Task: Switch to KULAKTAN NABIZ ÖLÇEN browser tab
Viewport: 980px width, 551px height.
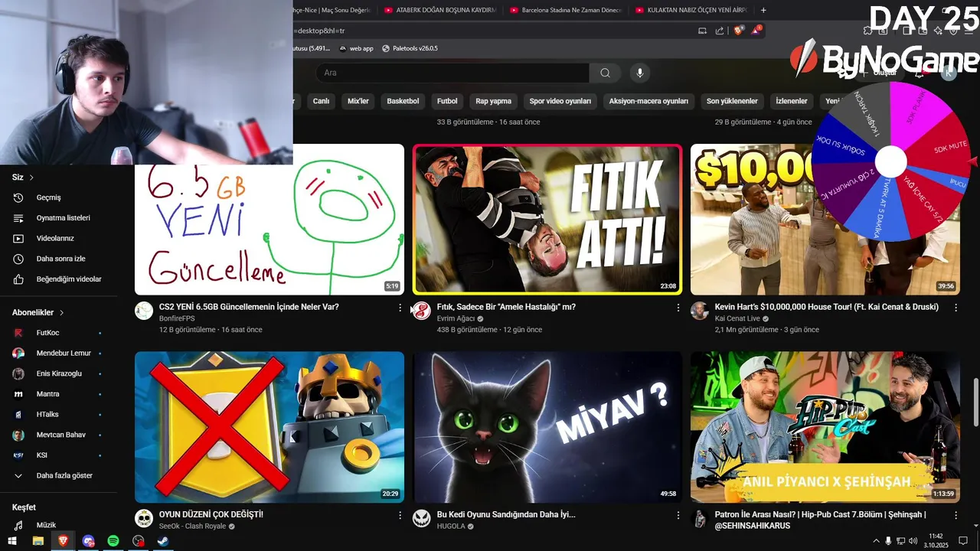Action: (x=692, y=10)
